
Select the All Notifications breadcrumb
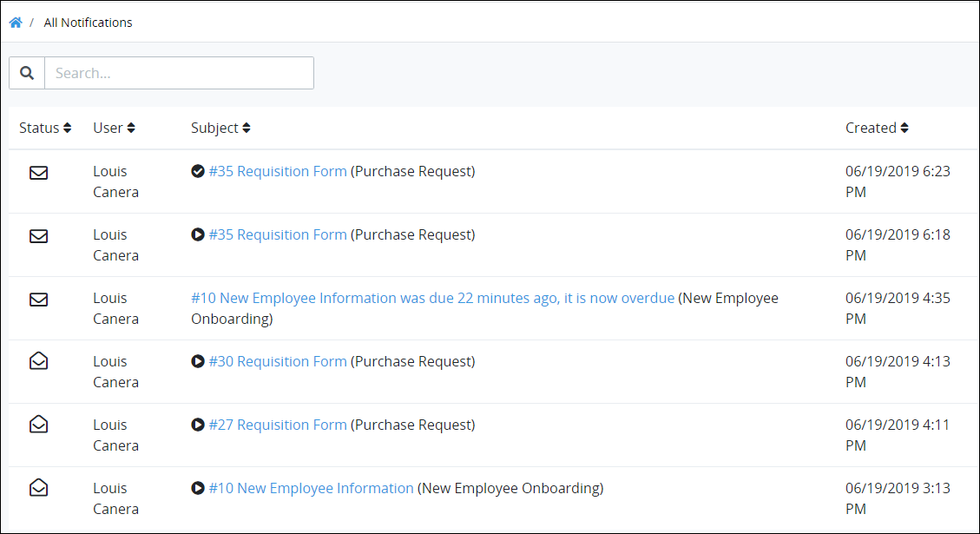89,23
